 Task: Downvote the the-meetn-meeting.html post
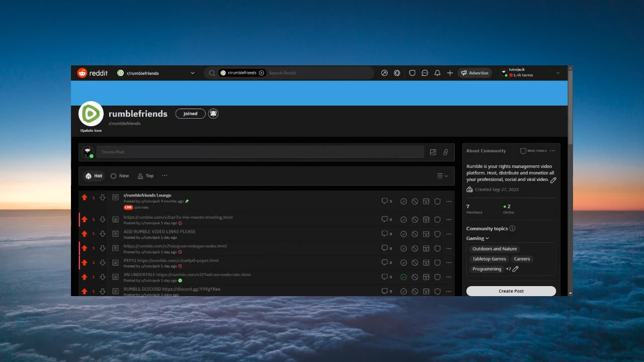103,219
